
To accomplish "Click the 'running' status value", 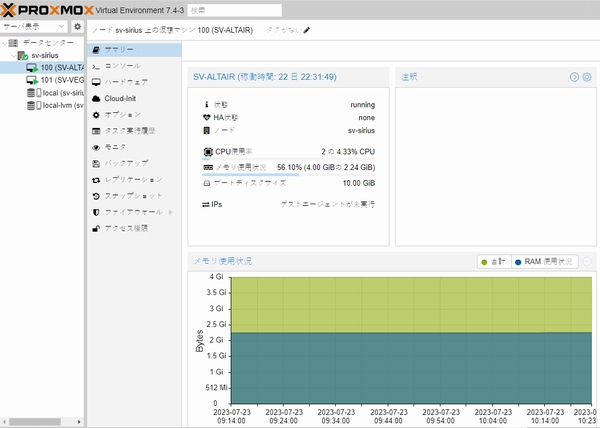I will click(x=362, y=105).
